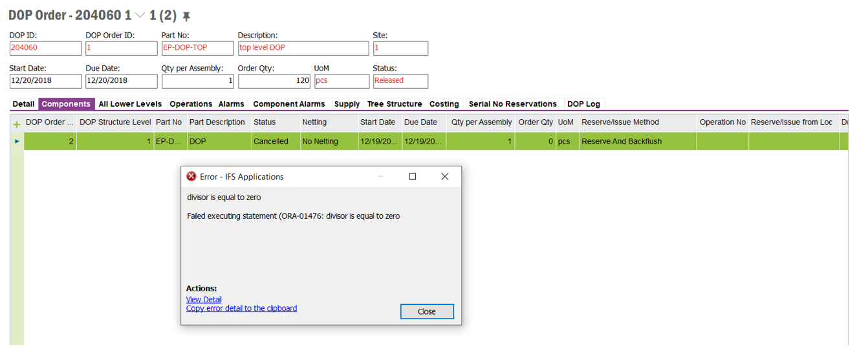Select the row marker arrow for order 2
This screenshot has width=868, height=358.
point(17,141)
